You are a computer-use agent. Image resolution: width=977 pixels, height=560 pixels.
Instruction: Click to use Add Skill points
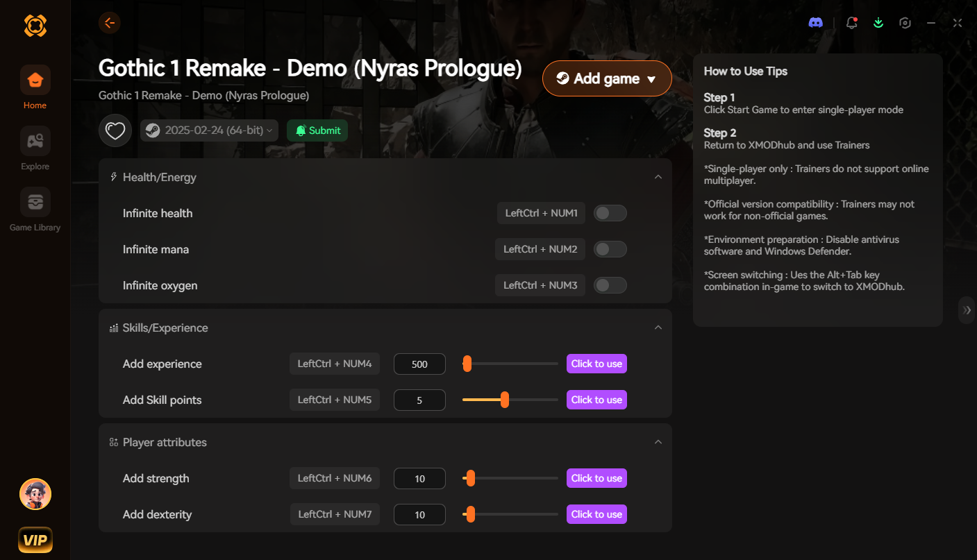click(x=596, y=400)
